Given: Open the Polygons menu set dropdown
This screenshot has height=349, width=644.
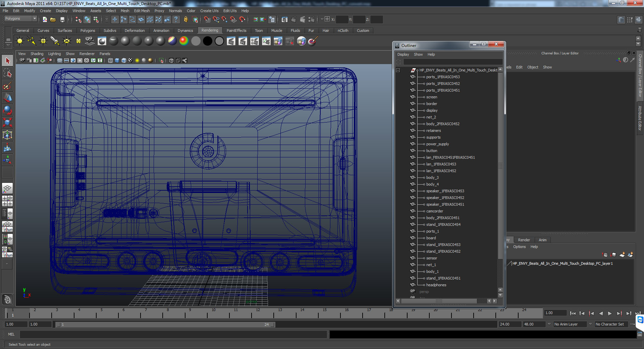Looking at the screenshot, I should point(20,19).
